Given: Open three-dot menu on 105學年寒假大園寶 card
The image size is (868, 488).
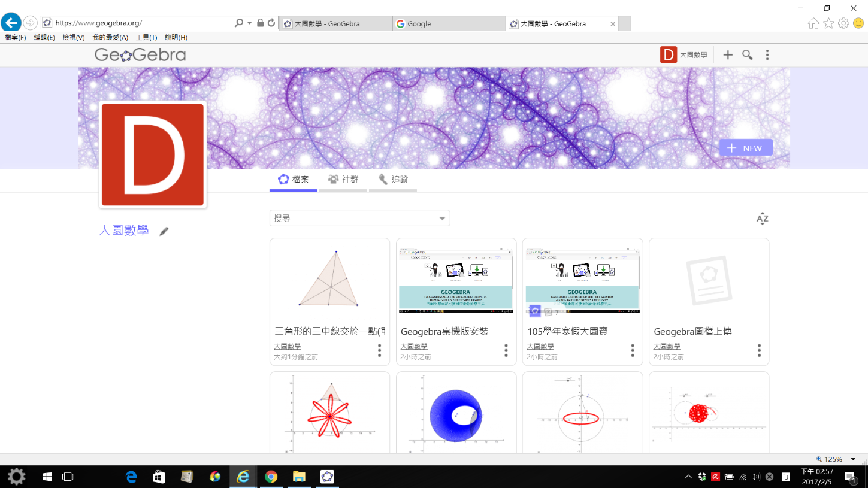Looking at the screenshot, I should (633, 350).
